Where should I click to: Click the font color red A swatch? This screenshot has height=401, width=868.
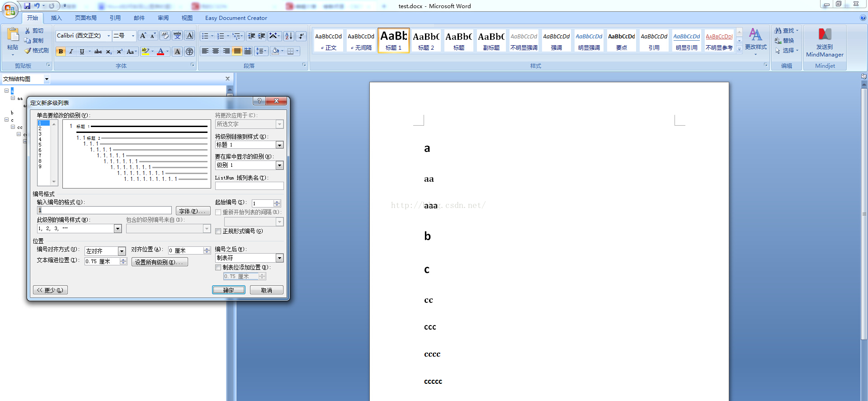(x=160, y=52)
